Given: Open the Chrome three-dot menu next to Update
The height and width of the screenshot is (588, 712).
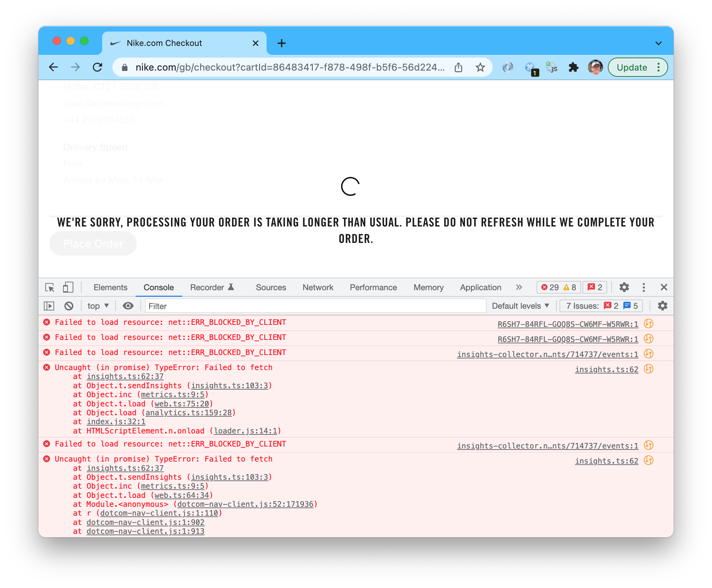Looking at the screenshot, I should click(659, 67).
